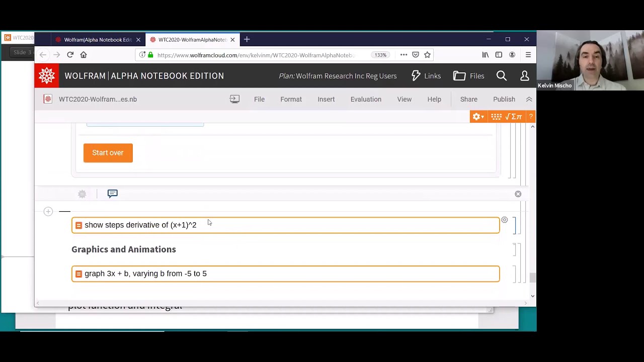Click the WTC2020-Wolfram...es.nb notebook title
The image size is (644, 362).
[98, 99]
